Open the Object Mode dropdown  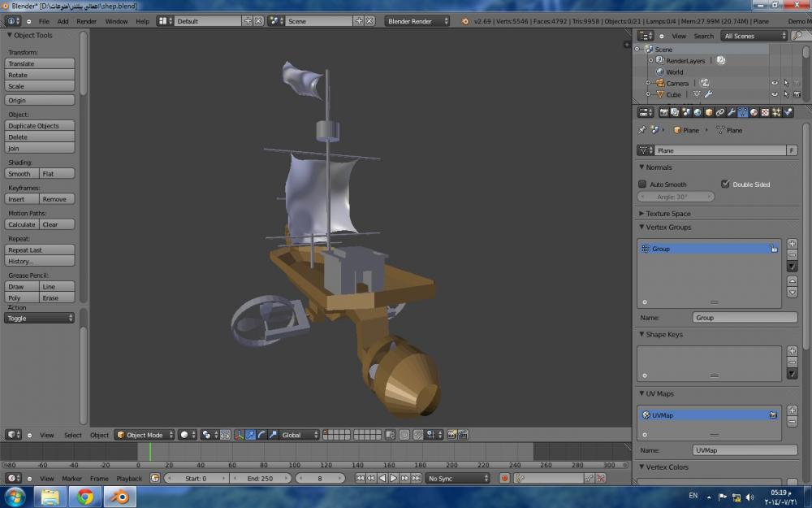tap(144, 435)
